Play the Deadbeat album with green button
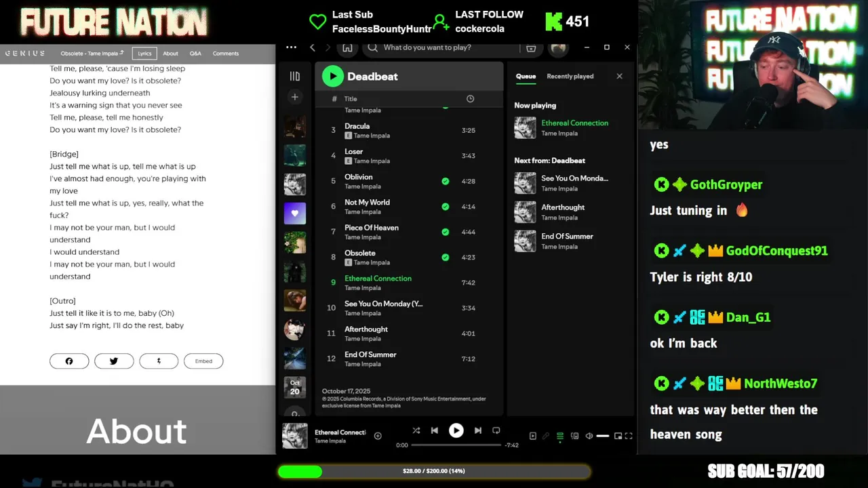Image resolution: width=868 pixels, height=488 pixels. coord(332,77)
